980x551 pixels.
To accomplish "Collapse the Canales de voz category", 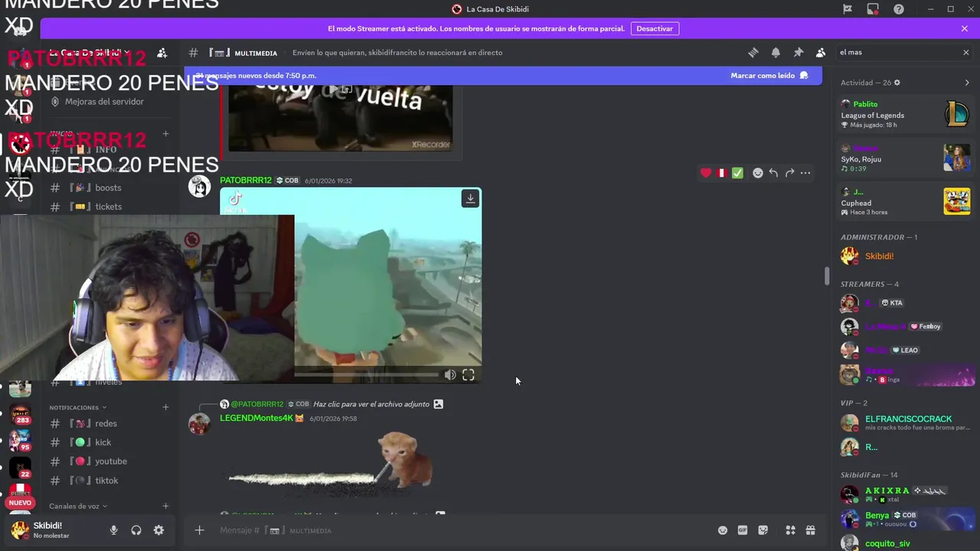I will pyautogui.click(x=78, y=506).
